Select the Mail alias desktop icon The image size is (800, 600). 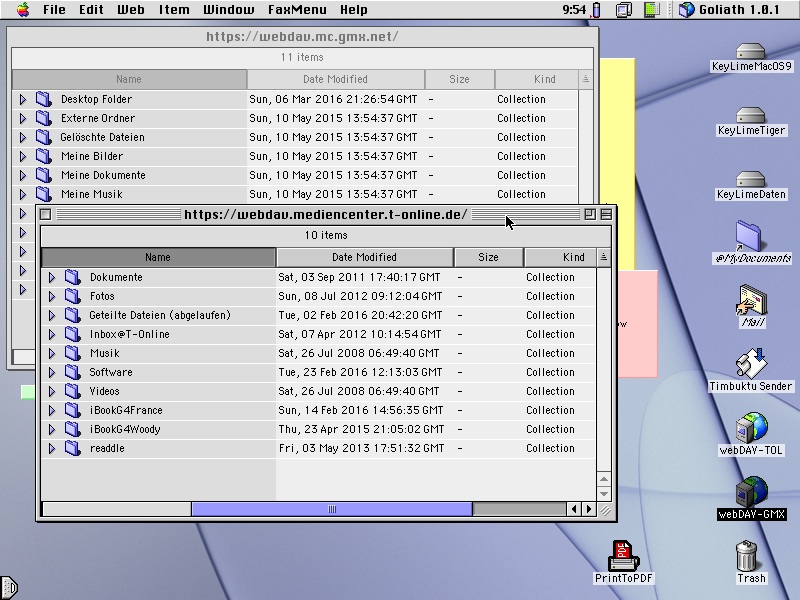(752, 301)
